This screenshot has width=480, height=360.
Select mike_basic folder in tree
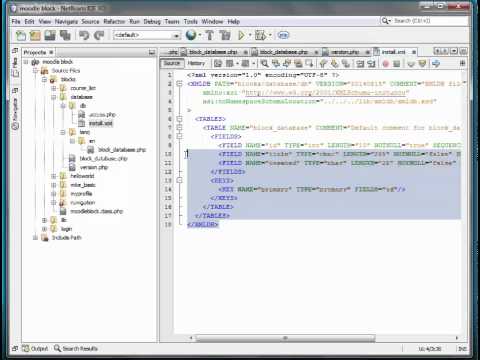(x=83, y=185)
